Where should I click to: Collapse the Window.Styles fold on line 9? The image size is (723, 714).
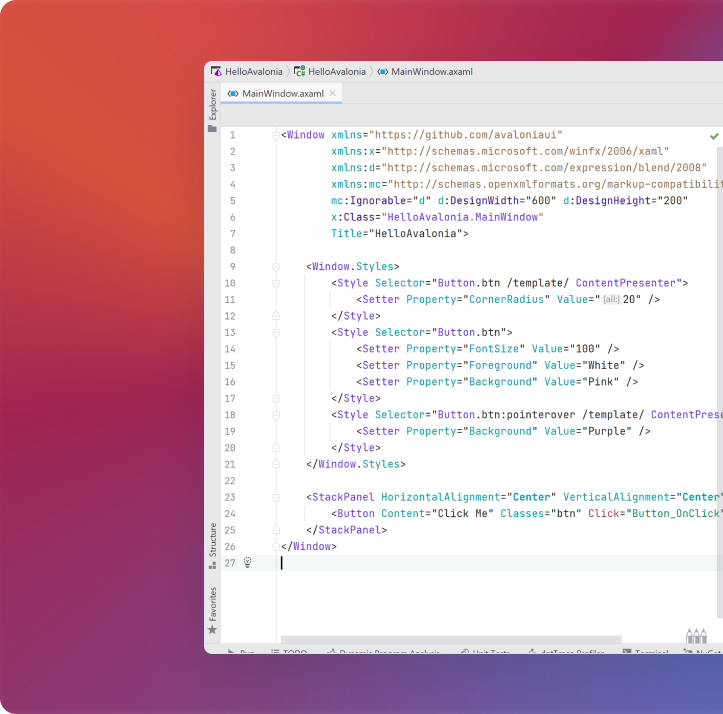coord(276,267)
